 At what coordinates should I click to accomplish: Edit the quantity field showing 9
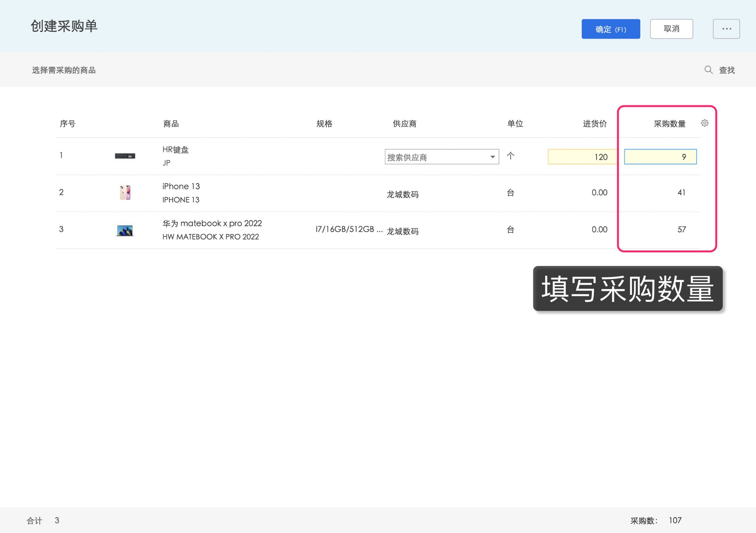[660, 156]
